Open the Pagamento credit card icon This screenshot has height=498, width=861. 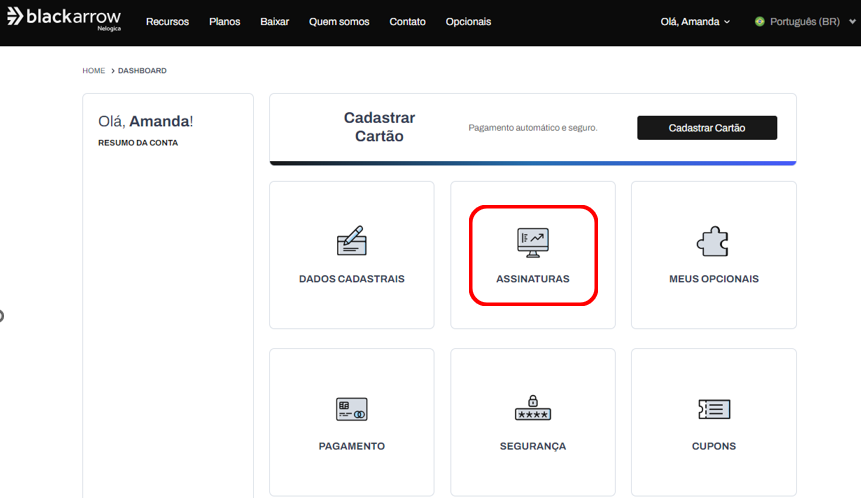click(351, 409)
